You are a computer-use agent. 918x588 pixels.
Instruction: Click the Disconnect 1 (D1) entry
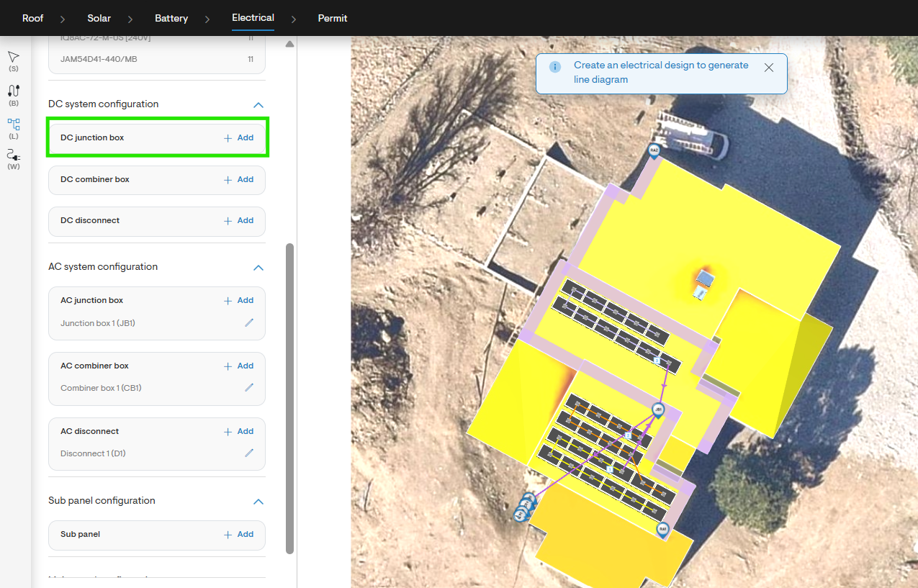(93, 453)
